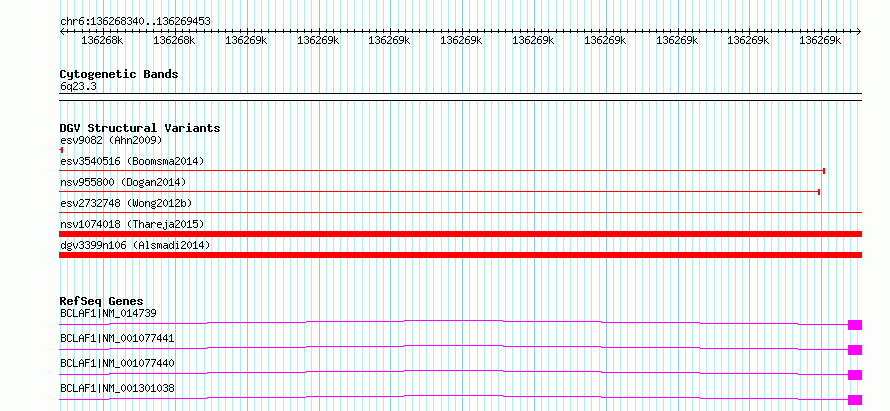This screenshot has width=890, height=411.
Task: Select the thin red nsv955800 variant line
Action: tap(439, 192)
